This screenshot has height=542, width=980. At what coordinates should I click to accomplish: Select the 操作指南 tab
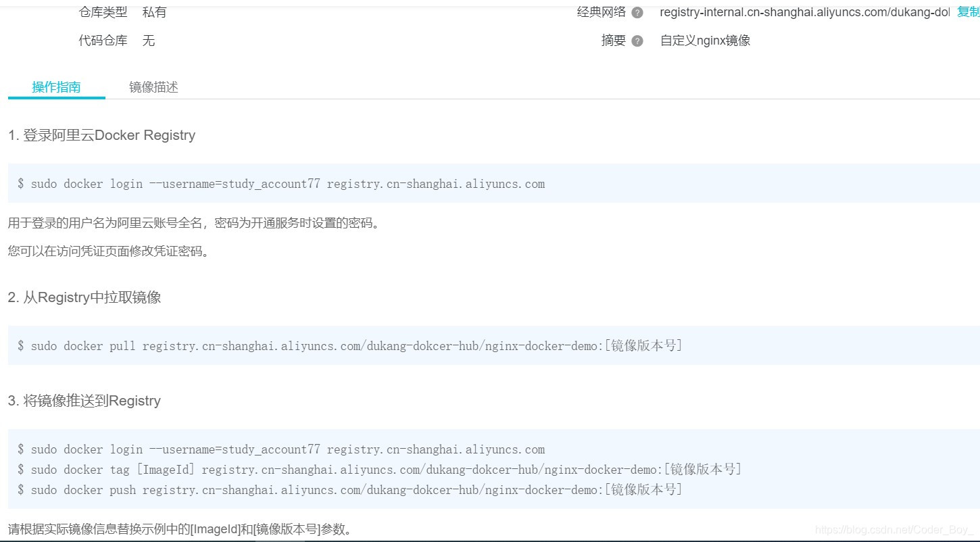[x=55, y=87]
